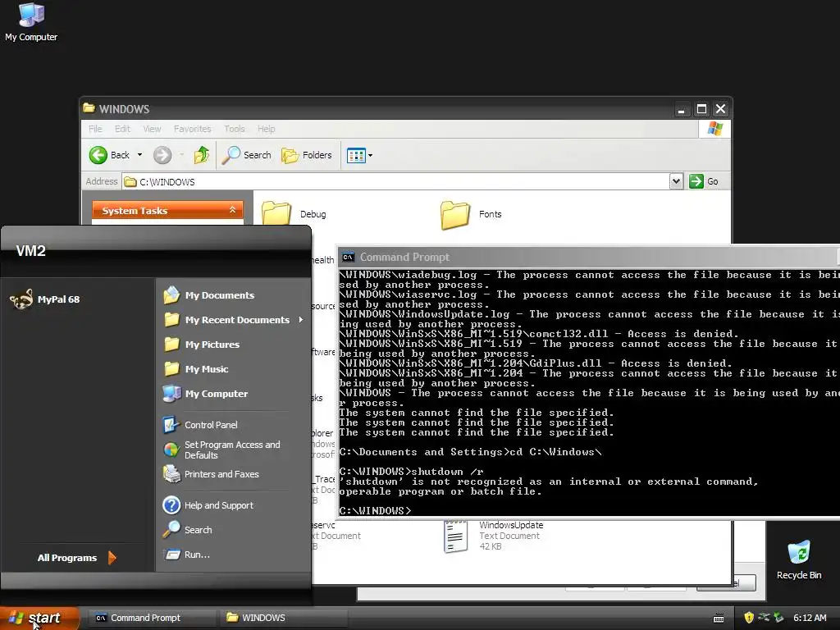Click the address bar showing C:\WINDOWS
The image size is (840, 630).
[396, 181]
